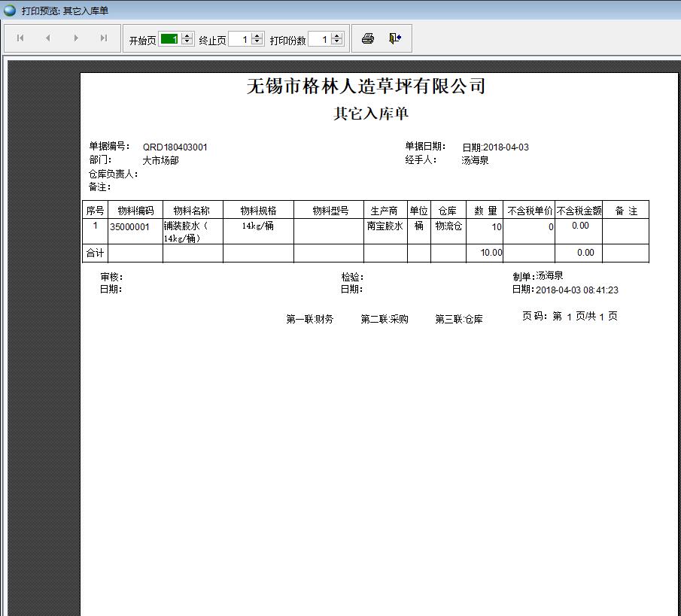Go to the first page of preview
Viewport: 681px width, 616px height.
(x=20, y=38)
